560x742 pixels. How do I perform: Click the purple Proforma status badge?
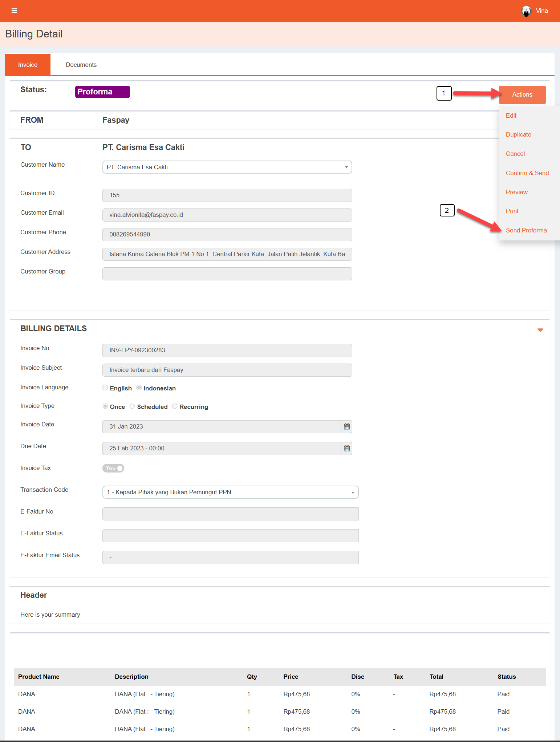click(102, 92)
